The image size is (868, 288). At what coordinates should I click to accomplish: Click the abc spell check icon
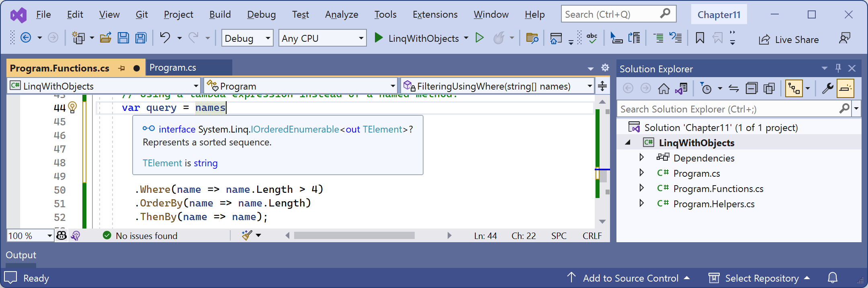pyautogui.click(x=592, y=38)
